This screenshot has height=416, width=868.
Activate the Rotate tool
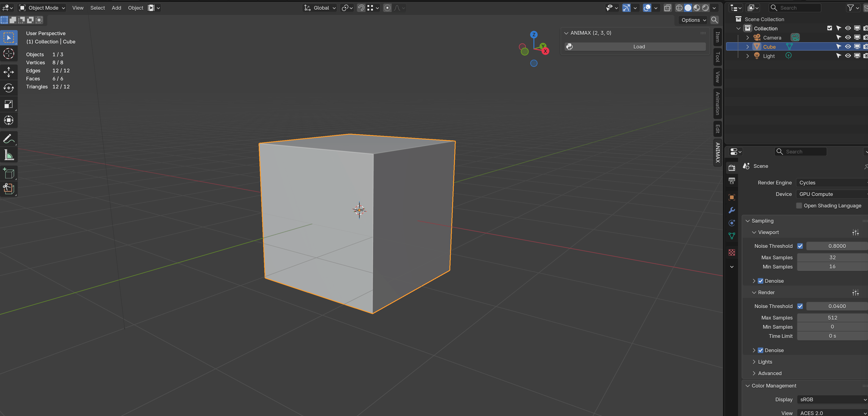point(9,88)
